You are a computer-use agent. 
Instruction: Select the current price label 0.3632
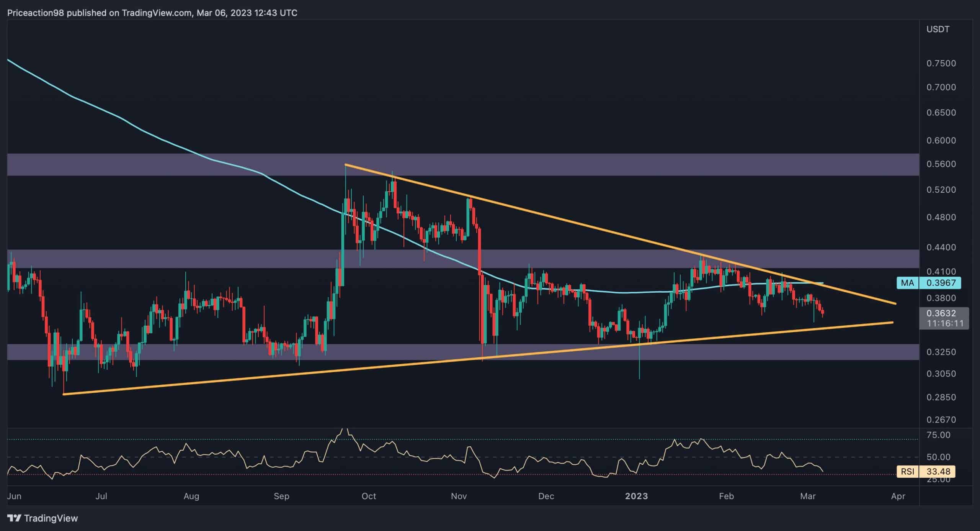point(941,313)
